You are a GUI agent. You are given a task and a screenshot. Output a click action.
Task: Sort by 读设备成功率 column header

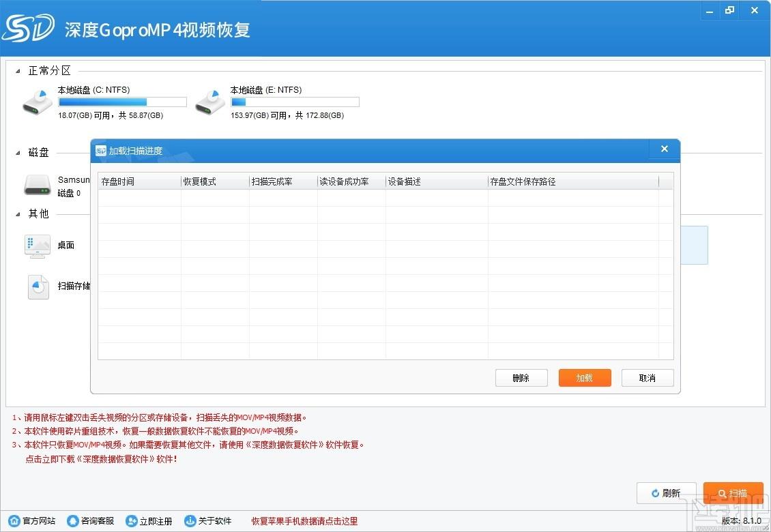(351, 181)
